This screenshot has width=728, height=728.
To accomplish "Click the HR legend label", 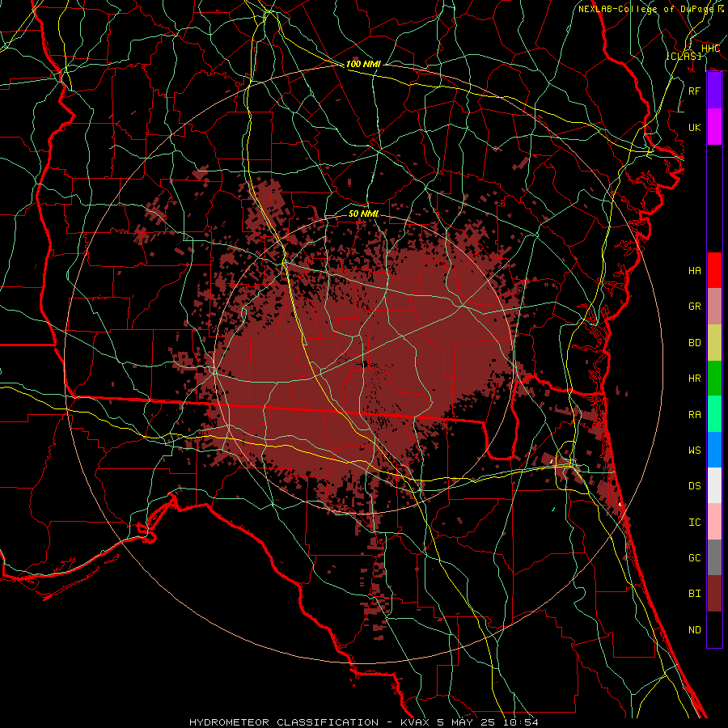I will pyautogui.click(x=695, y=379).
